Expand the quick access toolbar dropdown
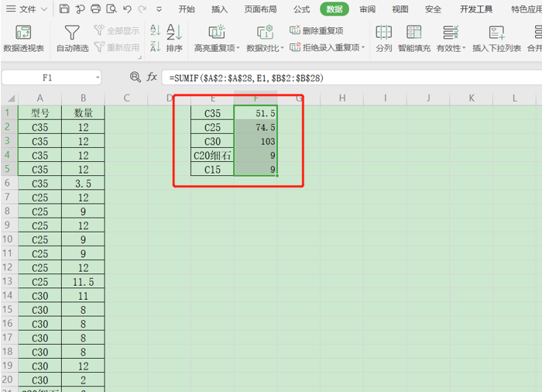The height and width of the screenshot is (392, 542). click(x=159, y=10)
